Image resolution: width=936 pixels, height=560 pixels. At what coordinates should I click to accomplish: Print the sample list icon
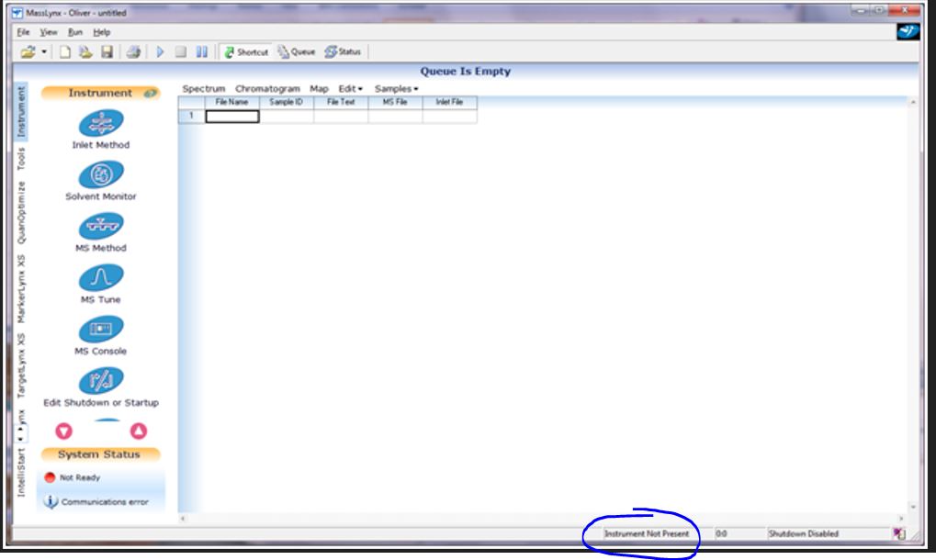click(133, 52)
